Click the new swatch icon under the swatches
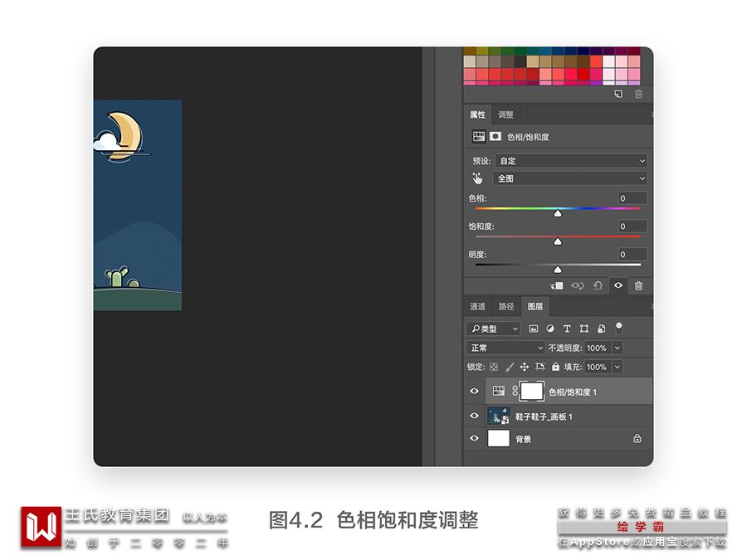The height and width of the screenshot is (560, 747). click(x=618, y=94)
